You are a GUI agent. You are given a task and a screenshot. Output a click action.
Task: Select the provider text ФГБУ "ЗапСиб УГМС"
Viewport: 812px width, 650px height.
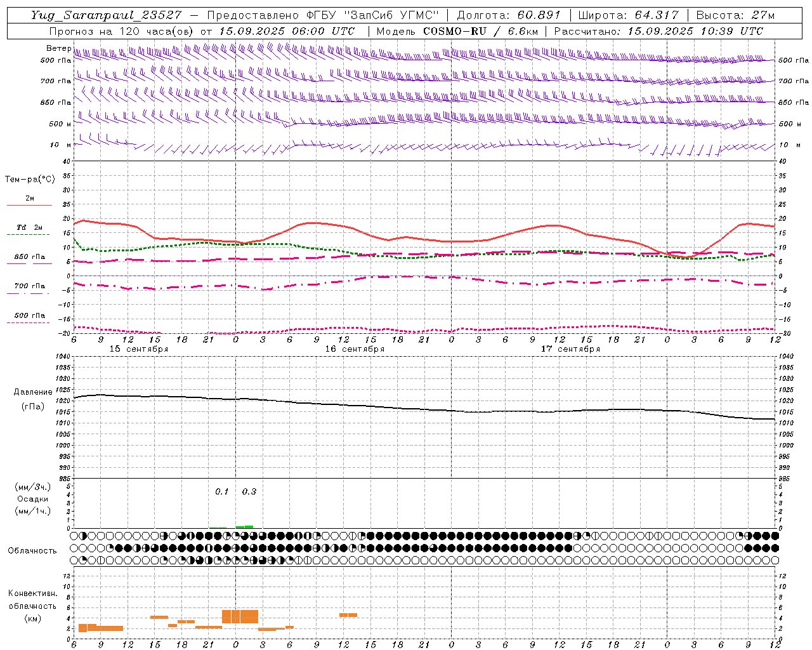pos(374,15)
